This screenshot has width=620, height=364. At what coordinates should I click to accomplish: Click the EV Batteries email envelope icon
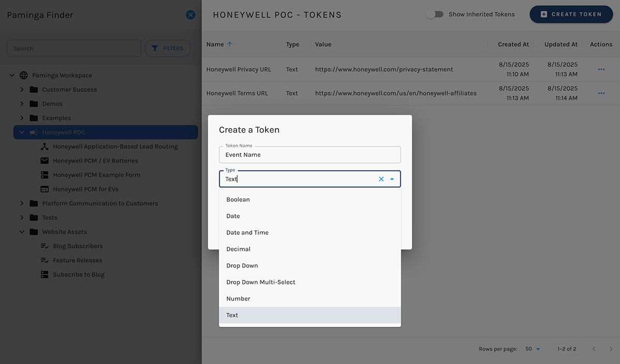[x=44, y=161]
